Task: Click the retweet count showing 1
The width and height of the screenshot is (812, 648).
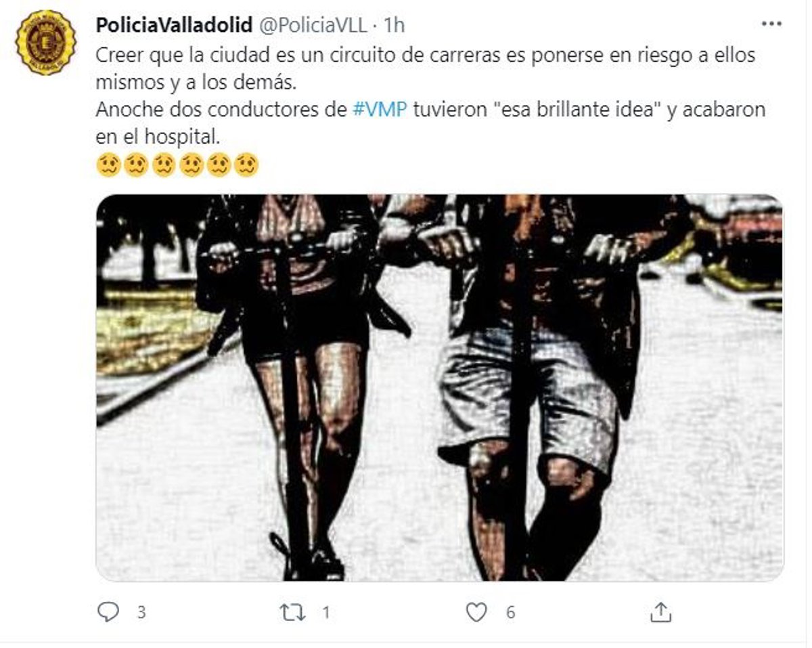Action: [325, 613]
